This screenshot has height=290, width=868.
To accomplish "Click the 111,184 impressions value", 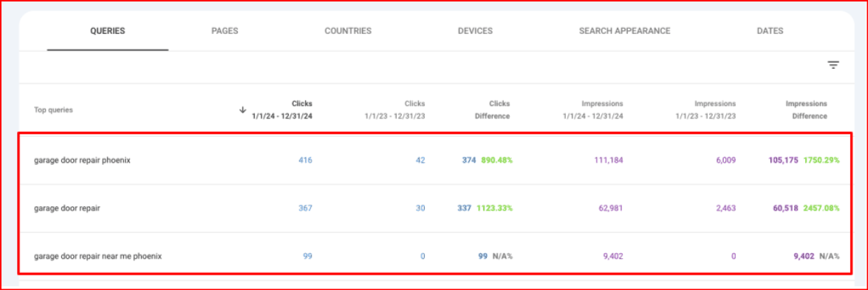I will [x=609, y=161].
